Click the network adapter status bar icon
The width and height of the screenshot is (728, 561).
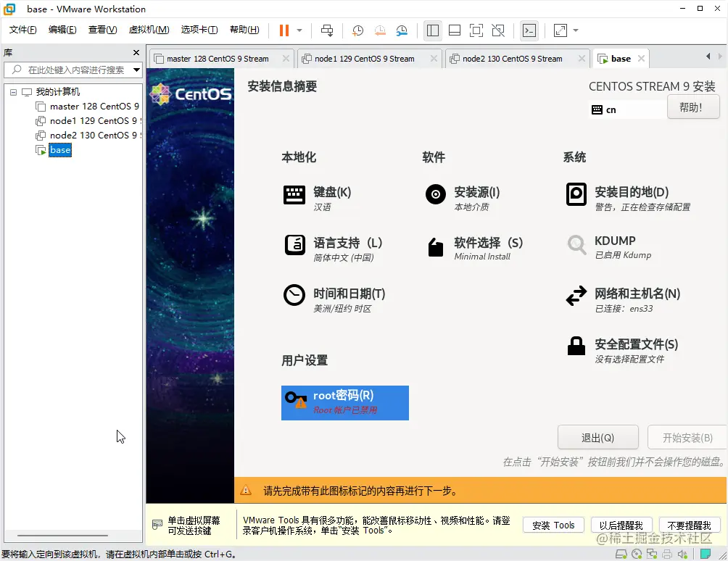652,554
